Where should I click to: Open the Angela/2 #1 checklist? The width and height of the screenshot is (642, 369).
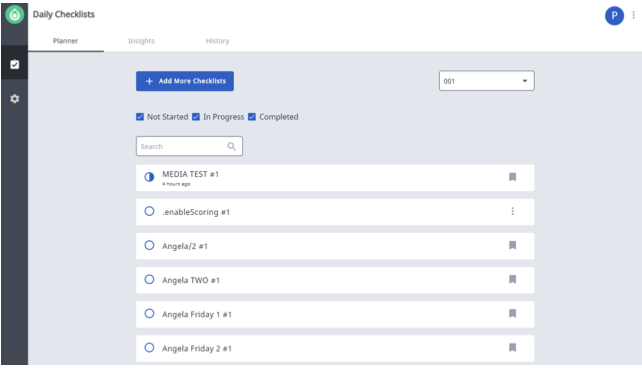click(x=335, y=246)
